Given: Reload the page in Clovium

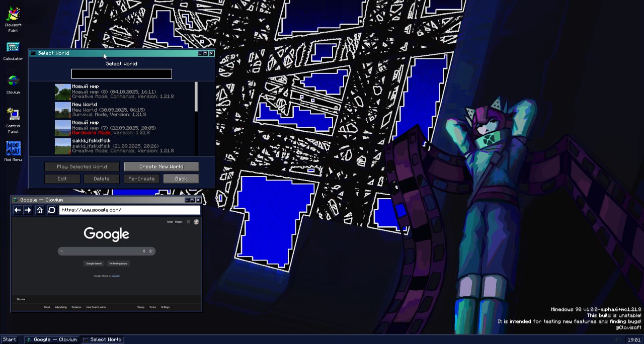Looking at the screenshot, I should [51, 210].
